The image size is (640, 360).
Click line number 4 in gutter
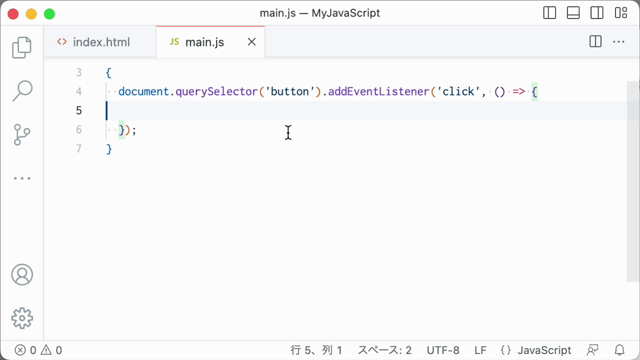coord(79,91)
